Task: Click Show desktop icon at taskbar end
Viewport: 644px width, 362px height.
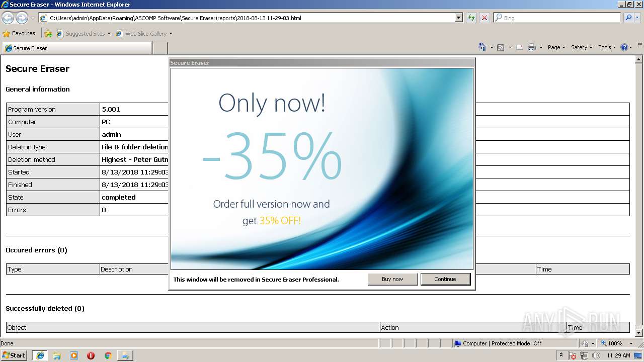Action: [638, 355]
